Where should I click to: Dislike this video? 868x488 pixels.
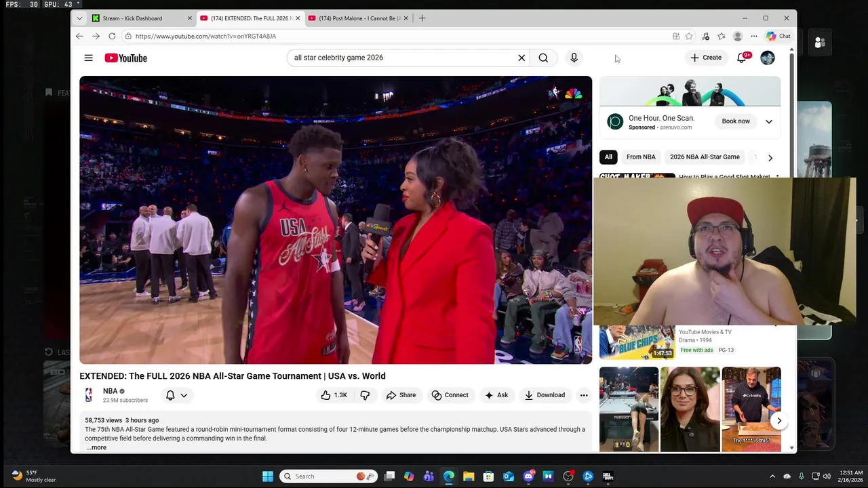[x=365, y=395]
